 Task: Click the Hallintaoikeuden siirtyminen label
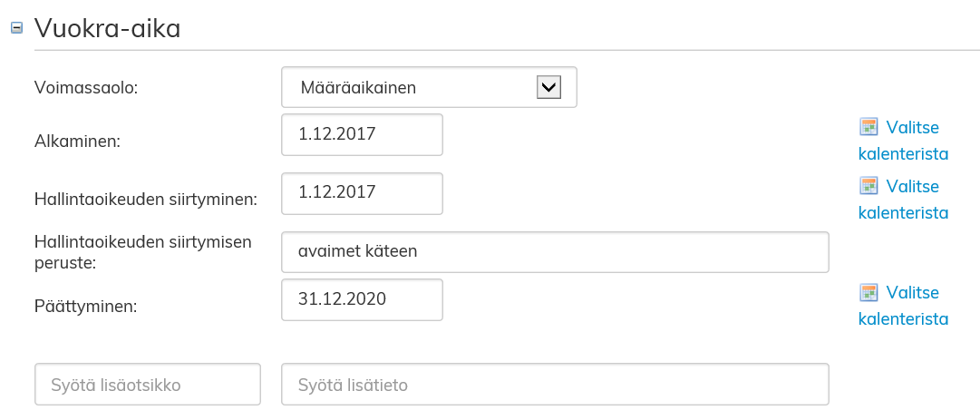click(x=145, y=199)
